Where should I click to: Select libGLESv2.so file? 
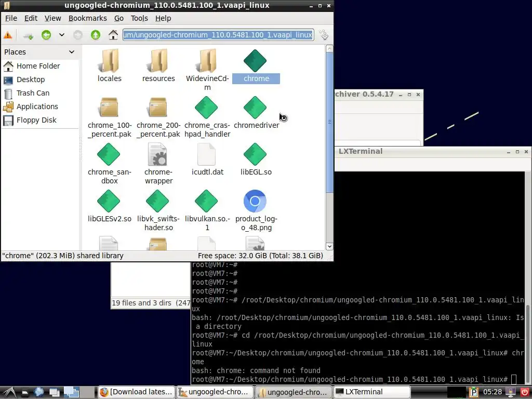[109, 206]
